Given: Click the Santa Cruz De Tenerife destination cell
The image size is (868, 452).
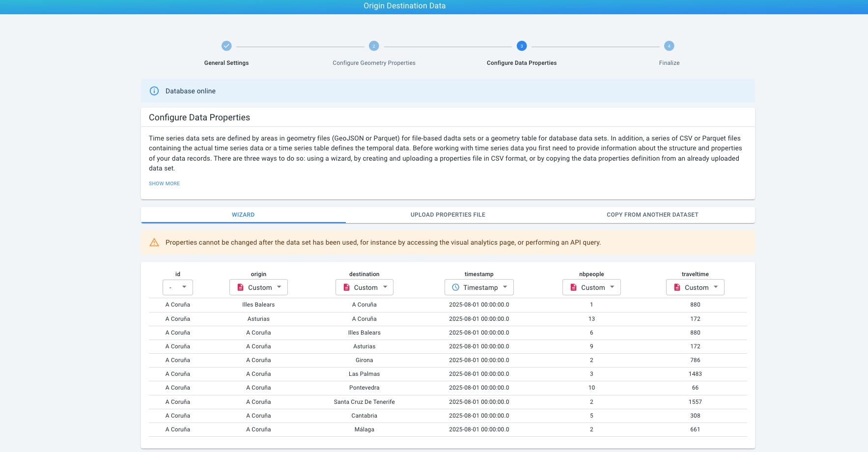Looking at the screenshot, I should click(x=364, y=402).
